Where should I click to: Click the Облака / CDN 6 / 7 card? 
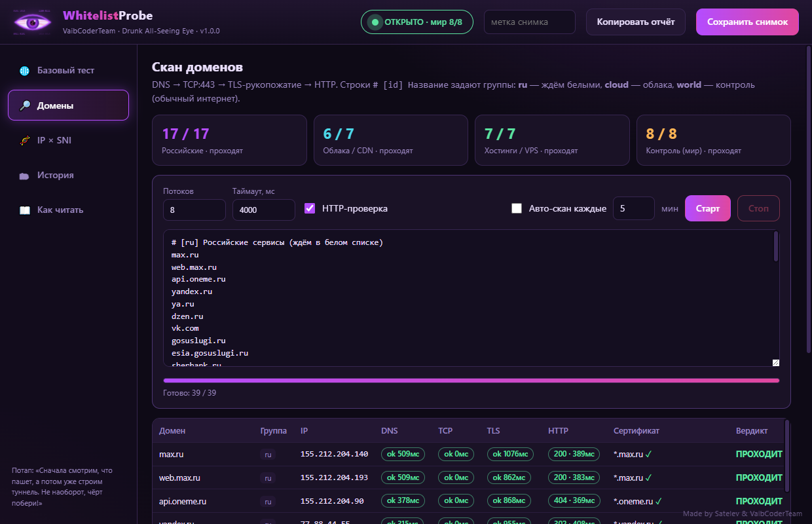coord(391,140)
